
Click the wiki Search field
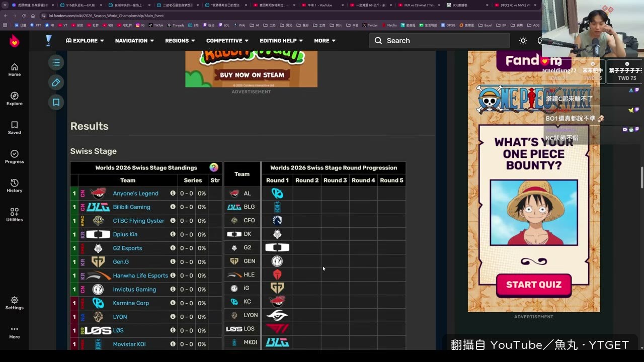click(439, 41)
